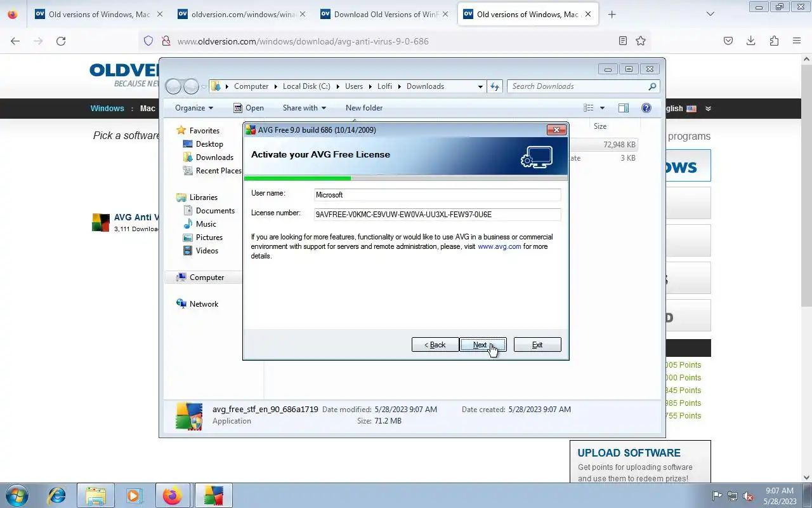Viewport: 812px width, 508px height.
Task: Open Firefox downloads panel
Action: click(750, 41)
